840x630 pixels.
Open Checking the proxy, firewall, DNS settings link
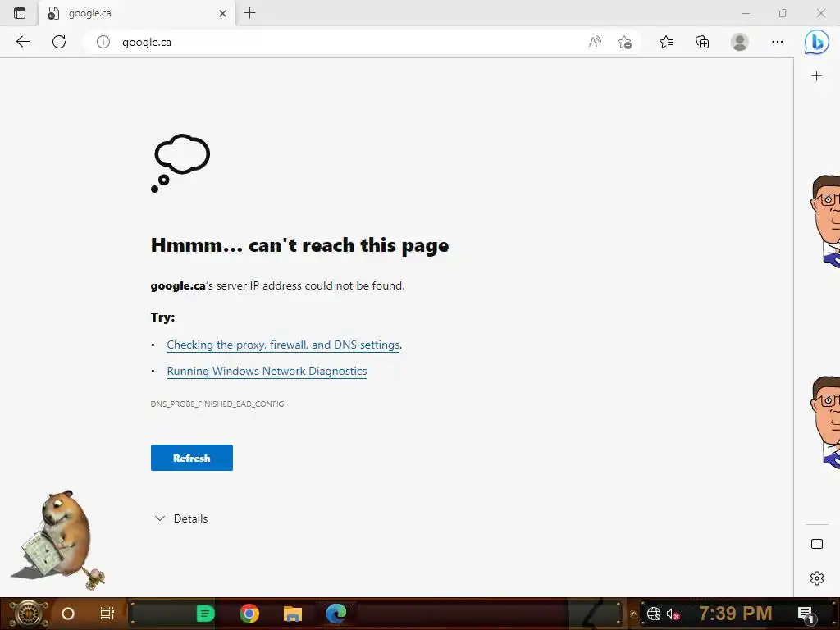pos(283,345)
